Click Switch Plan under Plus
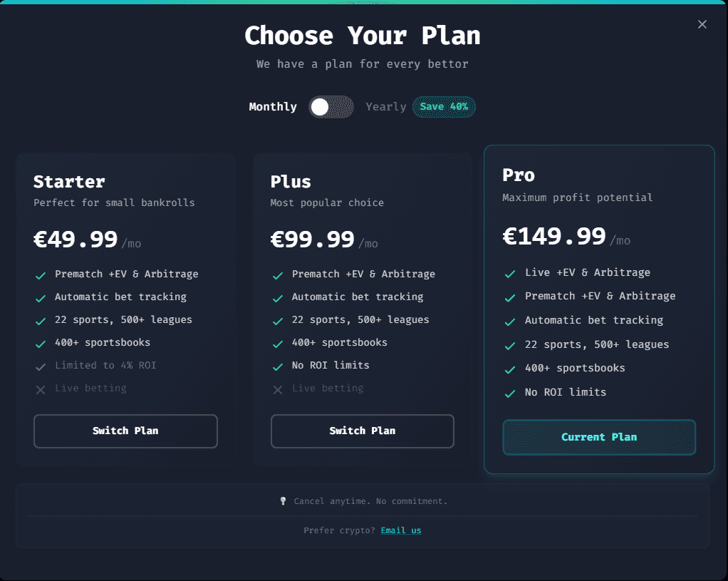Screen dimensions: 728x581 click(362, 431)
